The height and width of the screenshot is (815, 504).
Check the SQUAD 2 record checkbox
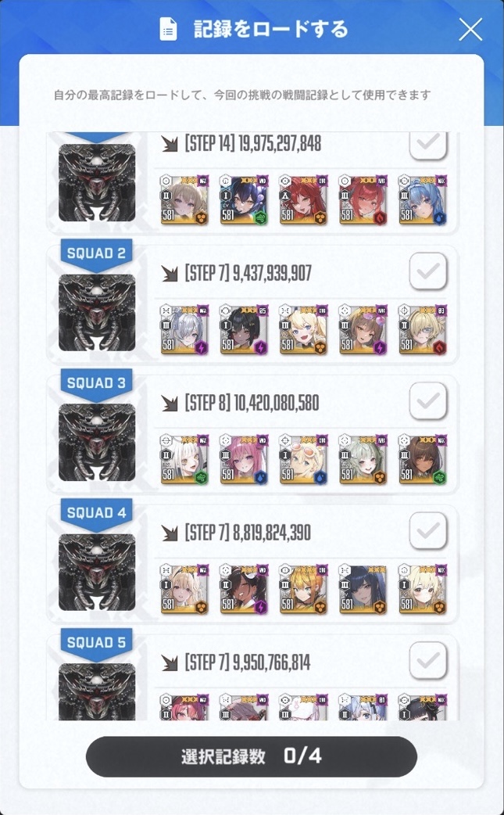[428, 271]
